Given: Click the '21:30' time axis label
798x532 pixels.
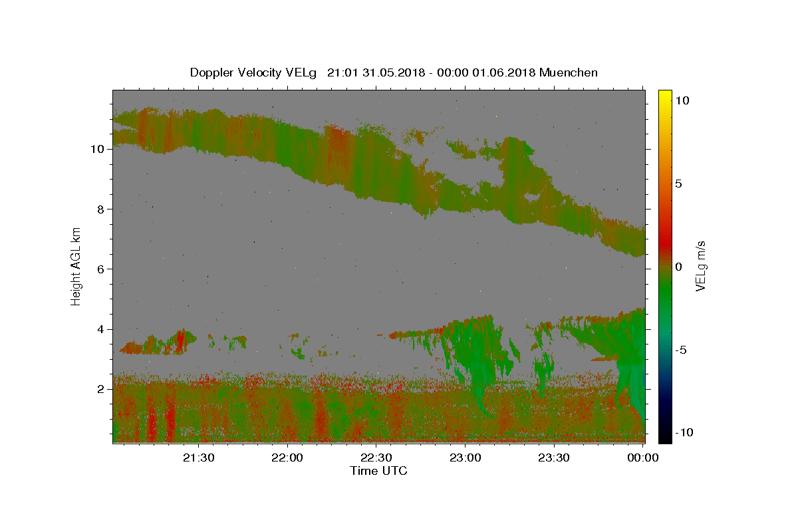Looking at the screenshot, I should coord(199,458).
